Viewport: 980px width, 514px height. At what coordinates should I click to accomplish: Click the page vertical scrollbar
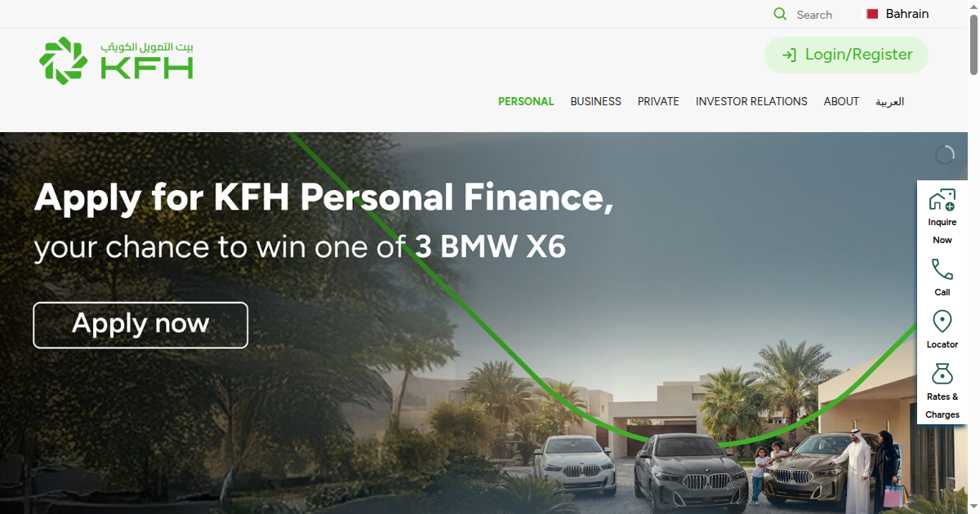coord(973,257)
